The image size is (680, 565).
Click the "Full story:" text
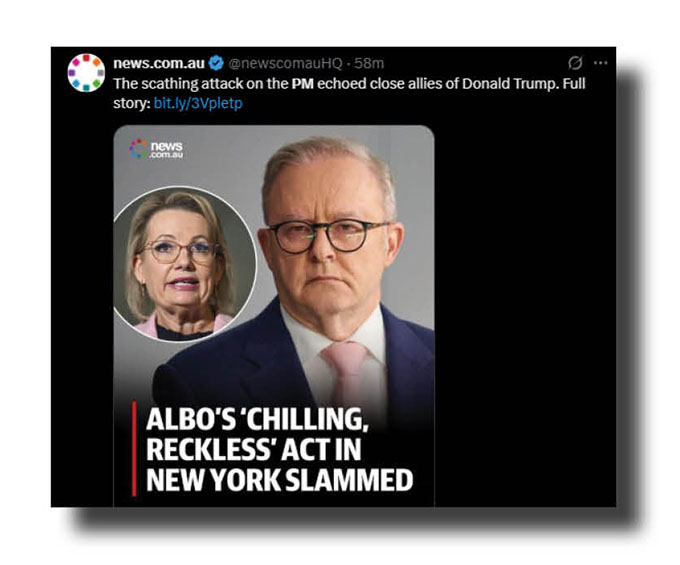coord(349,93)
